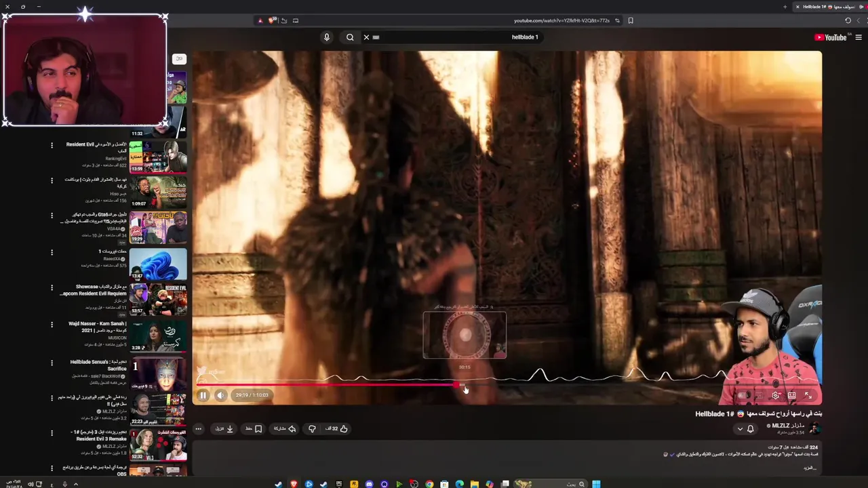Open the player settings gear
Screen dimensions: 868x488
[x=776, y=395]
